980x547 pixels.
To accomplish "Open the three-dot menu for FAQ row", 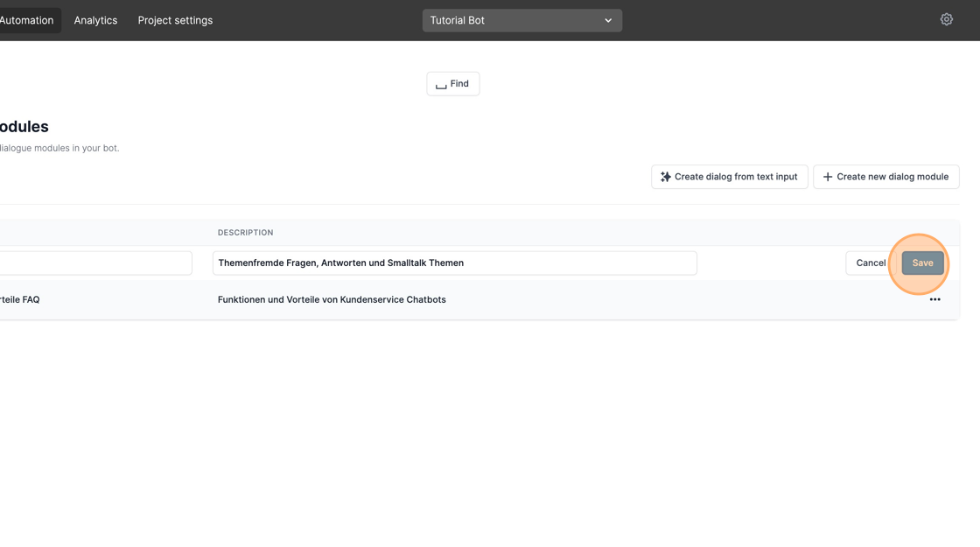I will (x=934, y=299).
